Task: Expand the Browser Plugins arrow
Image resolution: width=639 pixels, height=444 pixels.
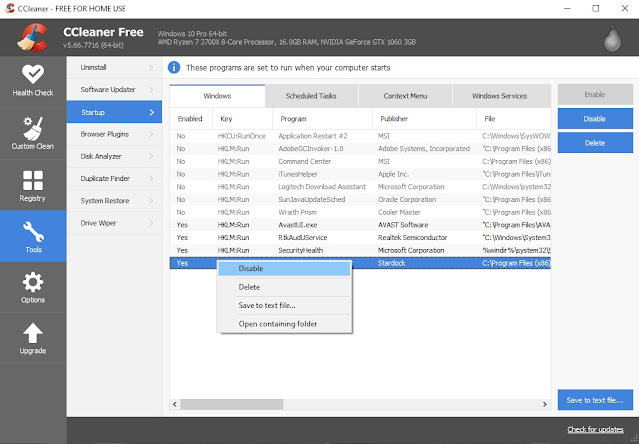Action: [x=151, y=134]
